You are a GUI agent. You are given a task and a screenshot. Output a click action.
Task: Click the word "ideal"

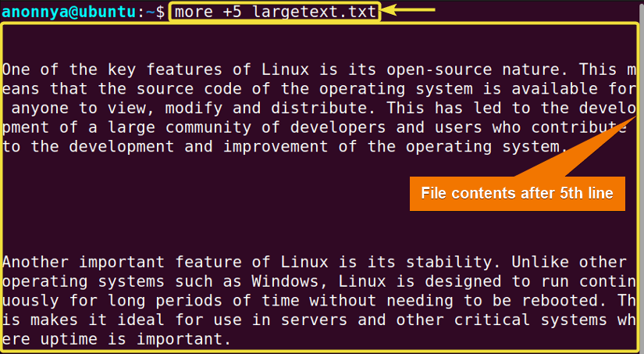tap(141, 320)
